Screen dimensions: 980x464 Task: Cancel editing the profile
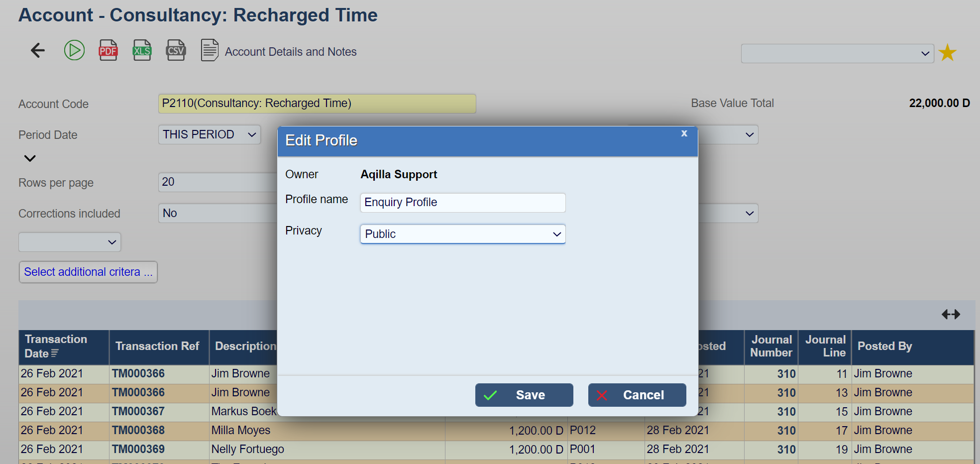pos(637,395)
